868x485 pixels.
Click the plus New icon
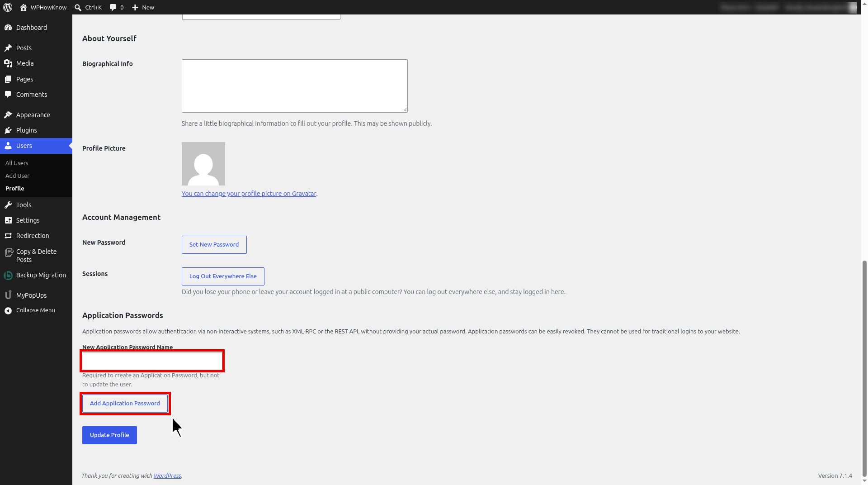(x=135, y=7)
